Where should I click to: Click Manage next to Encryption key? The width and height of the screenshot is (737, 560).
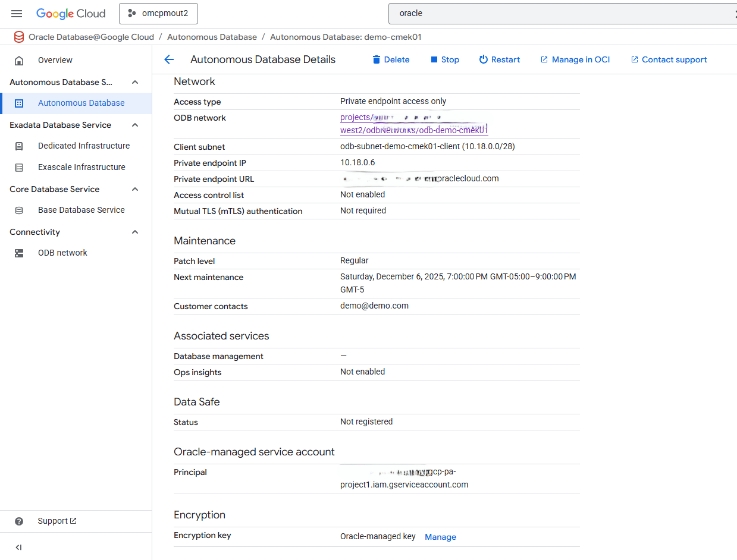tap(440, 537)
